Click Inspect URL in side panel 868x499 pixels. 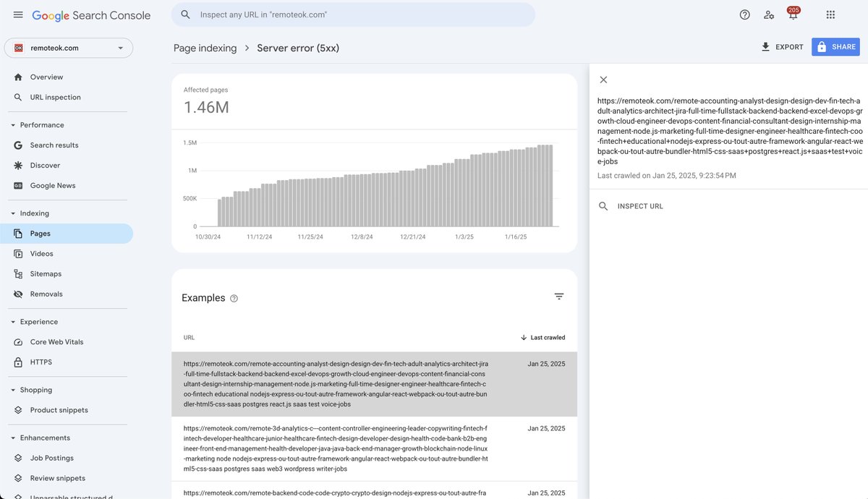(x=631, y=206)
